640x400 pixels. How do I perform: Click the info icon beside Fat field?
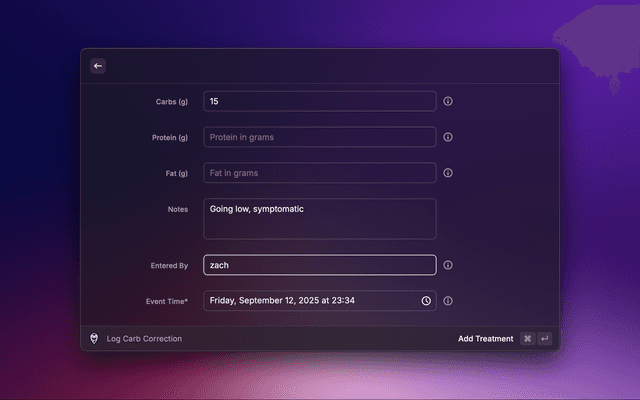click(448, 173)
